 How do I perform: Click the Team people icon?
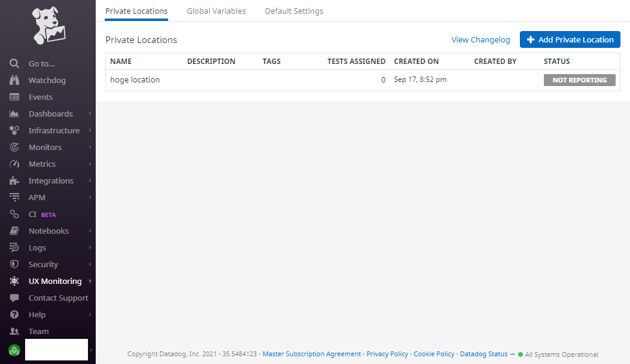(14, 332)
